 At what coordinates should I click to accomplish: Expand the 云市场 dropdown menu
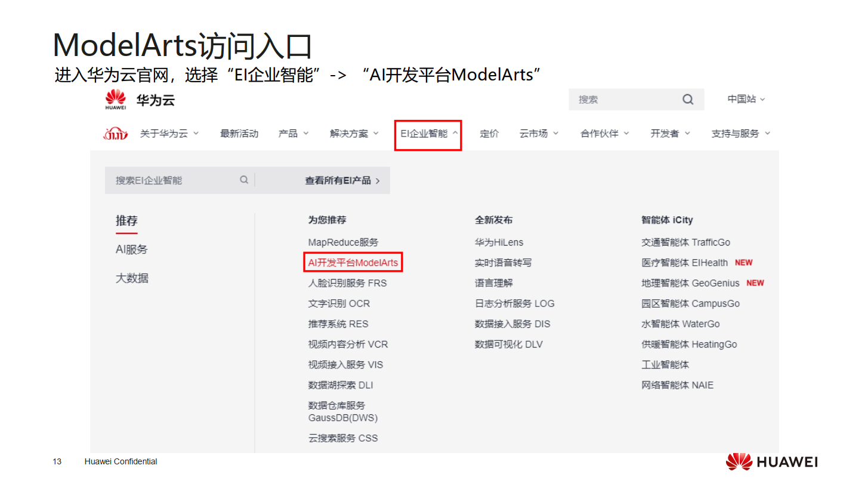[x=539, y=134]
